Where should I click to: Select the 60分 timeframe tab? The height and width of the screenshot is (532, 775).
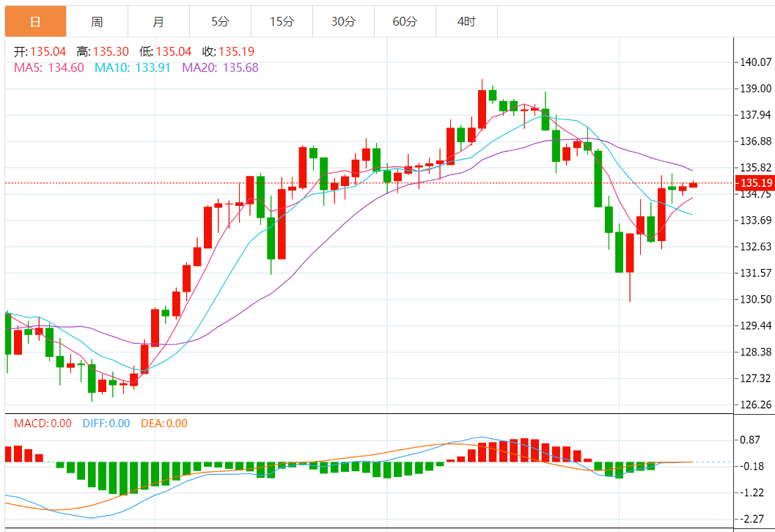pos(405,22)
